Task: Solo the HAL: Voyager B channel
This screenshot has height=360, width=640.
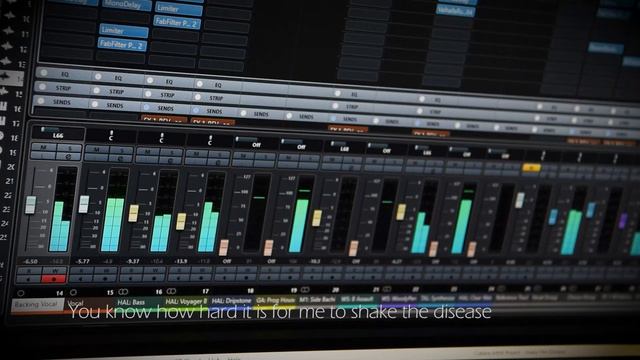Action: tap(220, 155)
